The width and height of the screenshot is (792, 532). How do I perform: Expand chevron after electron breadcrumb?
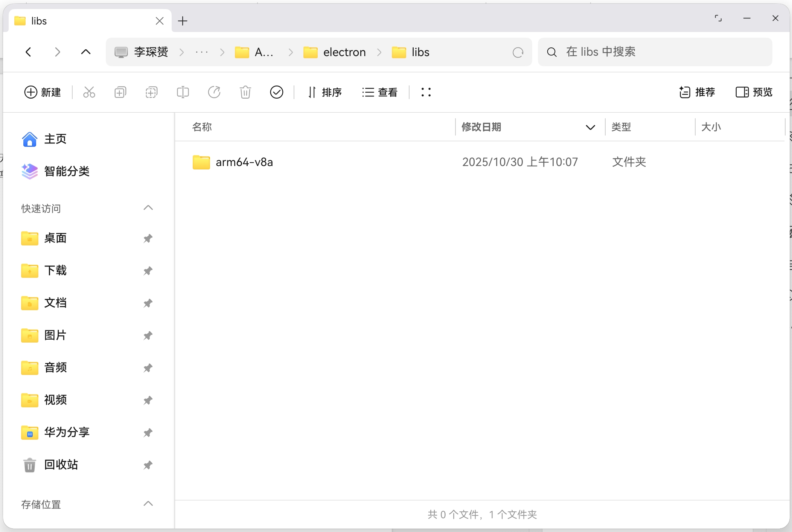point(379,52)
